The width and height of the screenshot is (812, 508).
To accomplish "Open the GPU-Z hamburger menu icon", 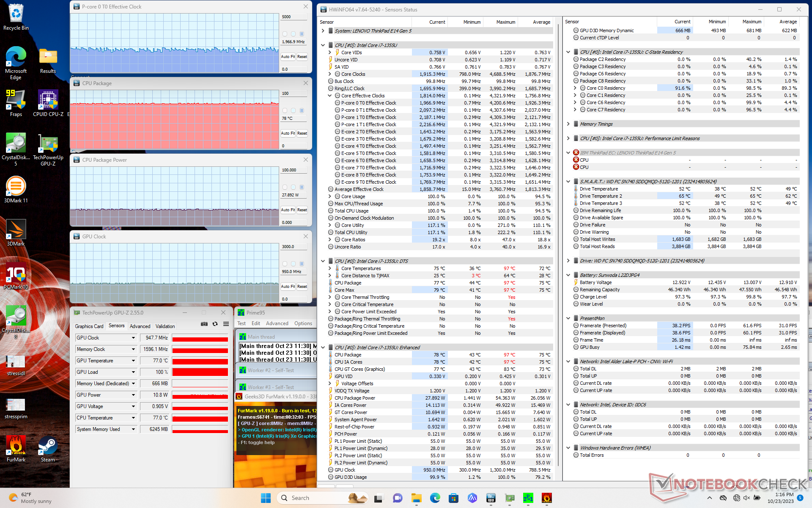I will (x=226, y=324).
